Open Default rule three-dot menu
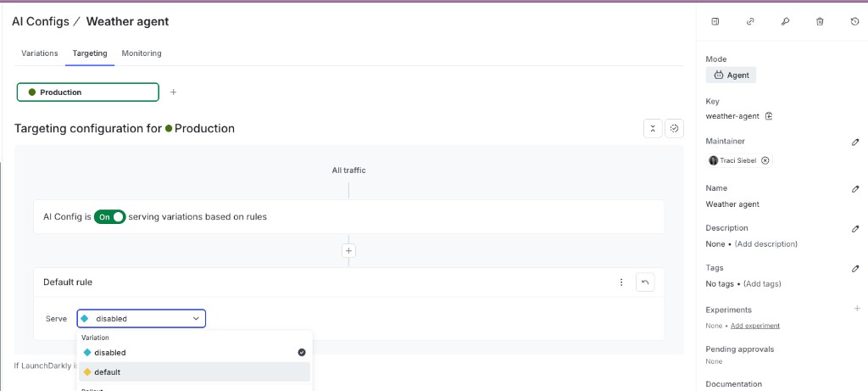Viewport: 868px width, 391px height. 621,282
